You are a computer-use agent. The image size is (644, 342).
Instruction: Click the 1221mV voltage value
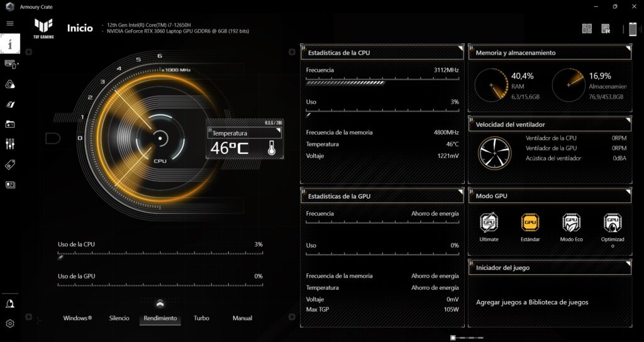(448, 156)
